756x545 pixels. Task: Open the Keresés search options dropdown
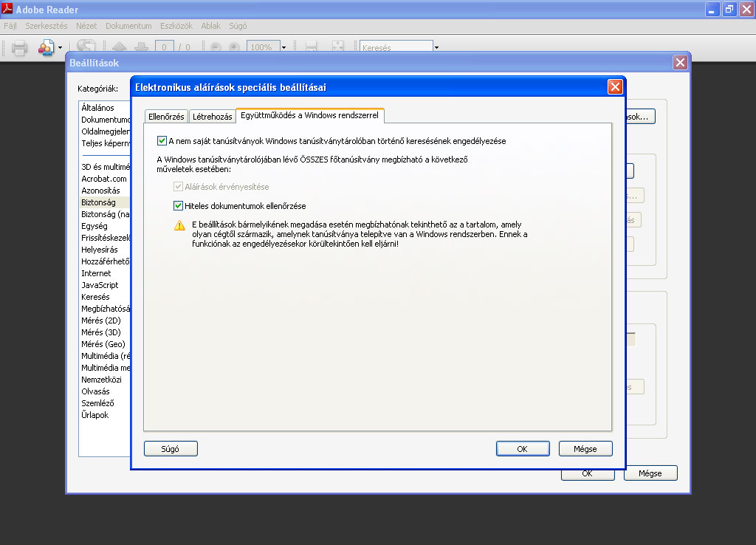(x=436, y=47)
